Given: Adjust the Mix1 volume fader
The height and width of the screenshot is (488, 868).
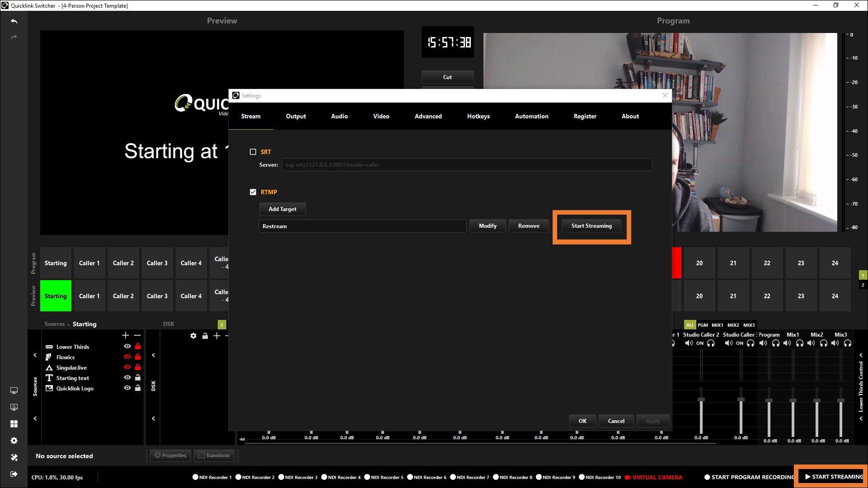Looking at the screenshot, I should (793, 400).
